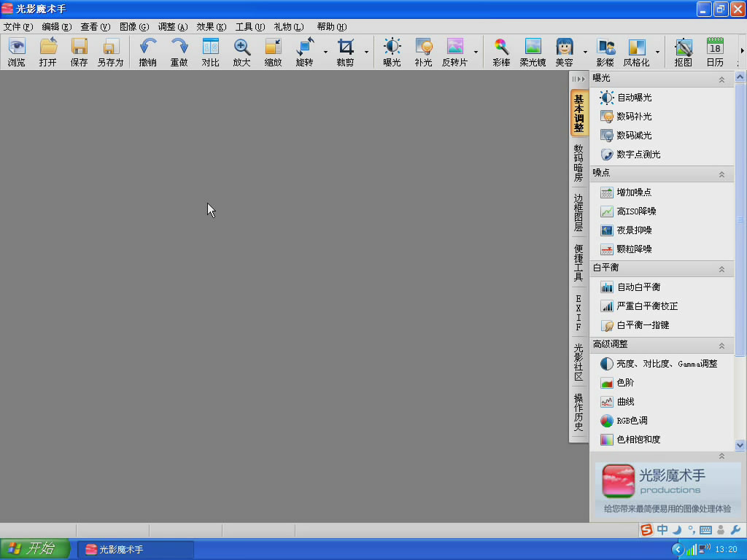
Task: Open the dropdown arrow next to 风格化
Action: (657, 52)
